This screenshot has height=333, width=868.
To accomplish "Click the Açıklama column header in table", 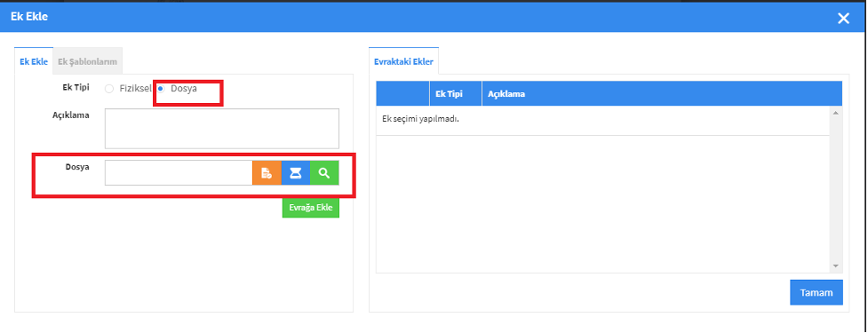I will (x=662, y=93).
